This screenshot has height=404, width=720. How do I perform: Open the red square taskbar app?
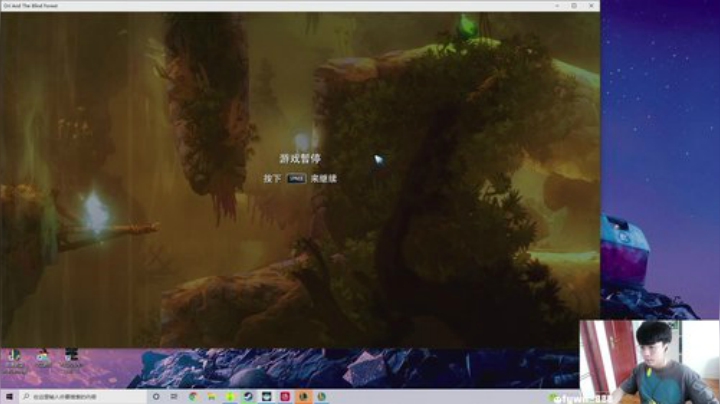pyautogui.click(x=285, y=396)
